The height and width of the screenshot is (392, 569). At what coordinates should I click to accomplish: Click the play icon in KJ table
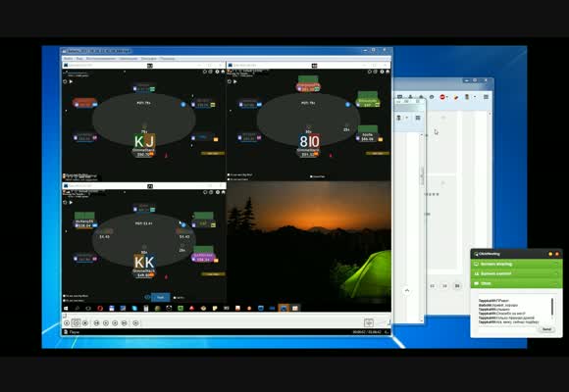[x=71, y=81]
